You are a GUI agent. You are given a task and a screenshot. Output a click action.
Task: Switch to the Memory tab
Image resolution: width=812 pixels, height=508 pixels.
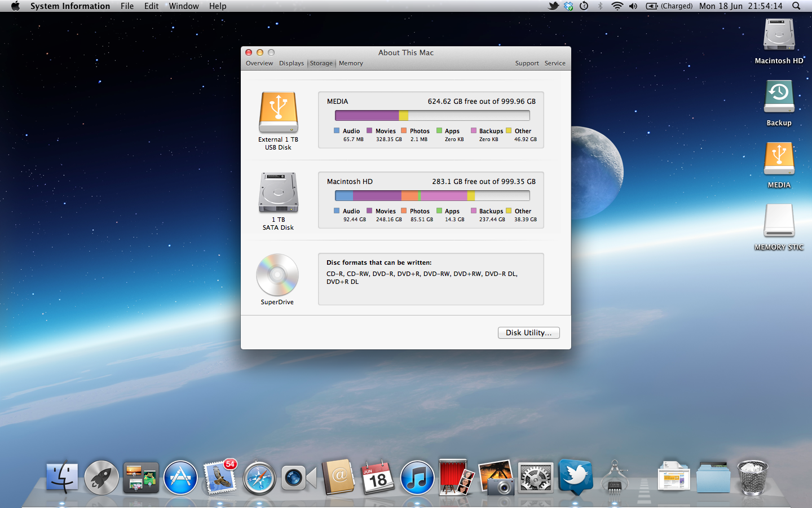[x=351, y=63]
